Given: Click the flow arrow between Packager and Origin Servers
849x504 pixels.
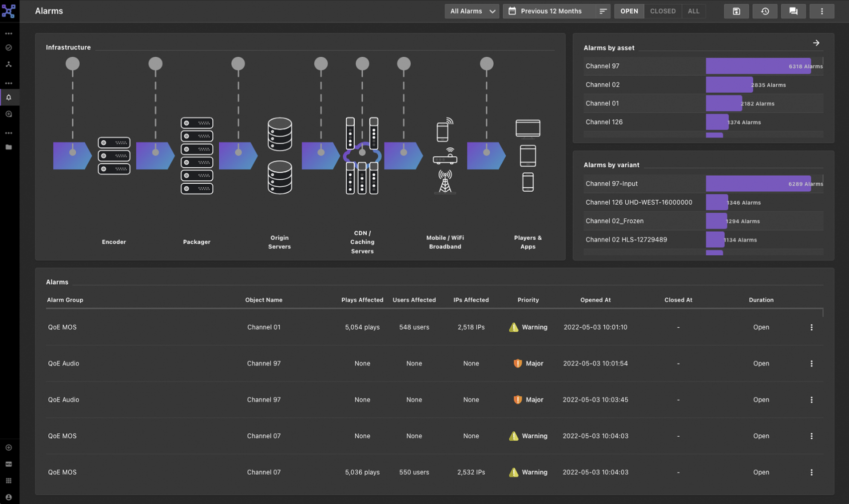Looking at the screenshot, I should [238, 156].
